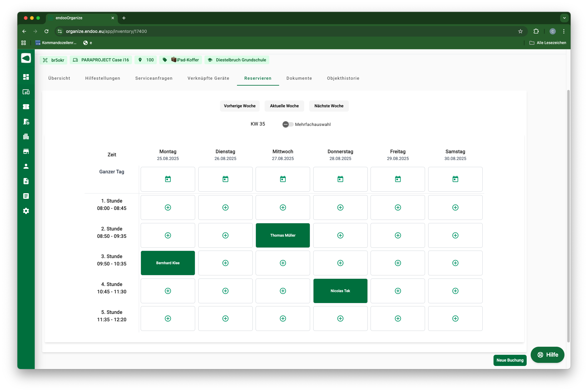The image size is (588, 392).
Task: Open Chrome's three-dot menu
Action: pyautogui.click(x=564, y=31)
